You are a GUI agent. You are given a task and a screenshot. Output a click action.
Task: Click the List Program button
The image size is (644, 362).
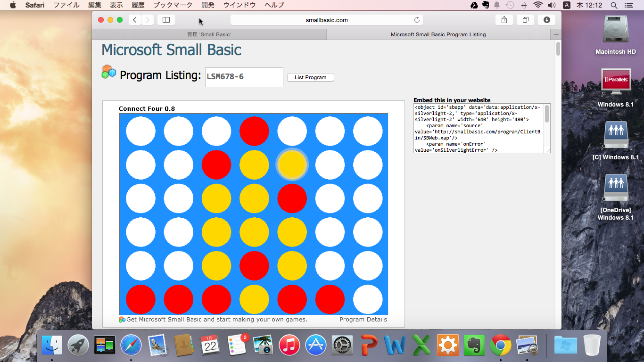(x=311, y=77)
